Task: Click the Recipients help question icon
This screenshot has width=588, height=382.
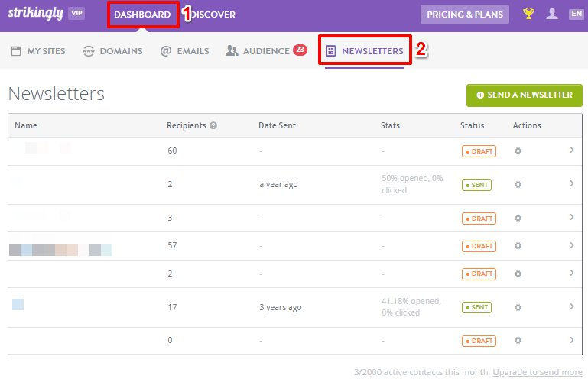Action: coord(213,125)
